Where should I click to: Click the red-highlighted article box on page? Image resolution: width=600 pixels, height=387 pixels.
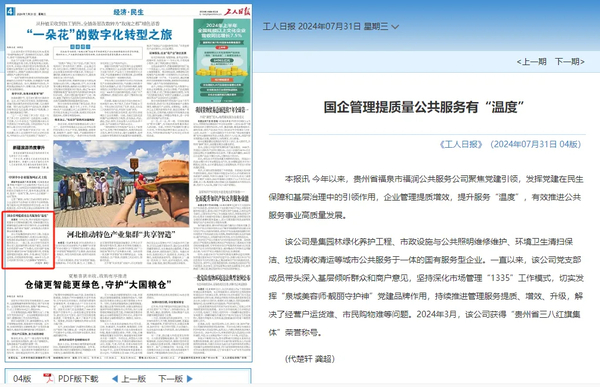pos(29,240)
